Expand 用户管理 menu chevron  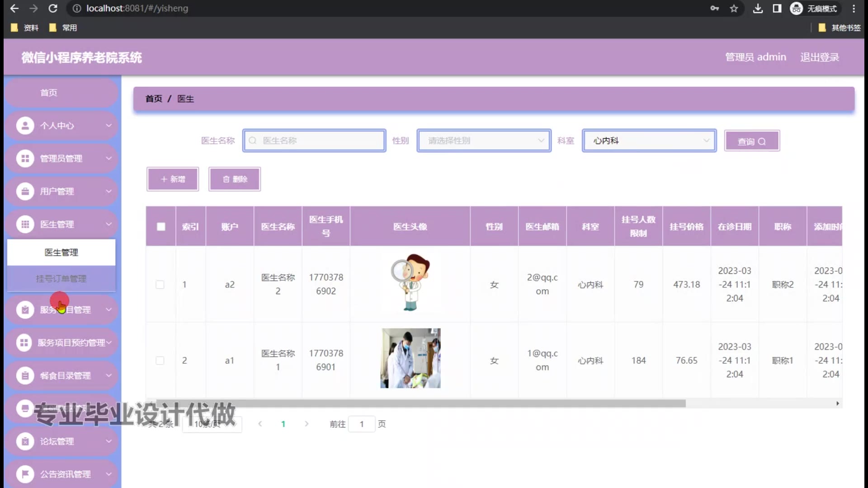pos(108,191)
